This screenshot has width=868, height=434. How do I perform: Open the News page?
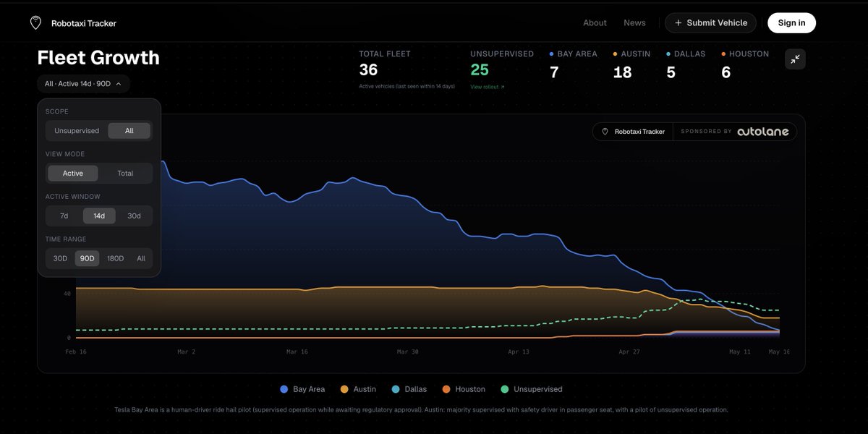634,23
